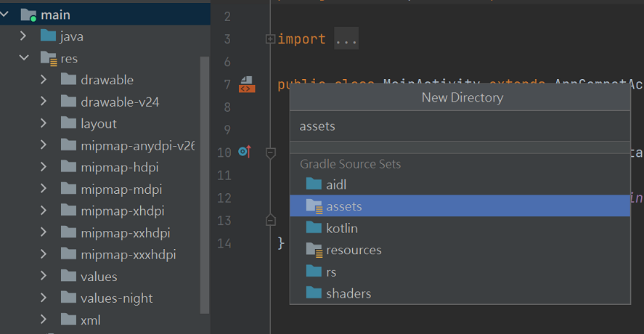Viewport: 644px width, 334px height.
Task: Click the main module folder icon
Action: coord(28,15)
